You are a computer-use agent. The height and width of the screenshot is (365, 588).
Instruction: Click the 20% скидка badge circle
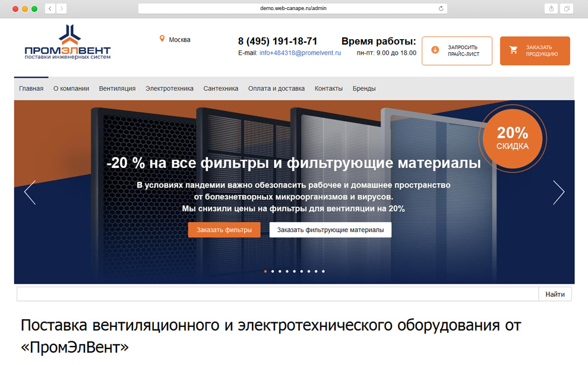513,138
